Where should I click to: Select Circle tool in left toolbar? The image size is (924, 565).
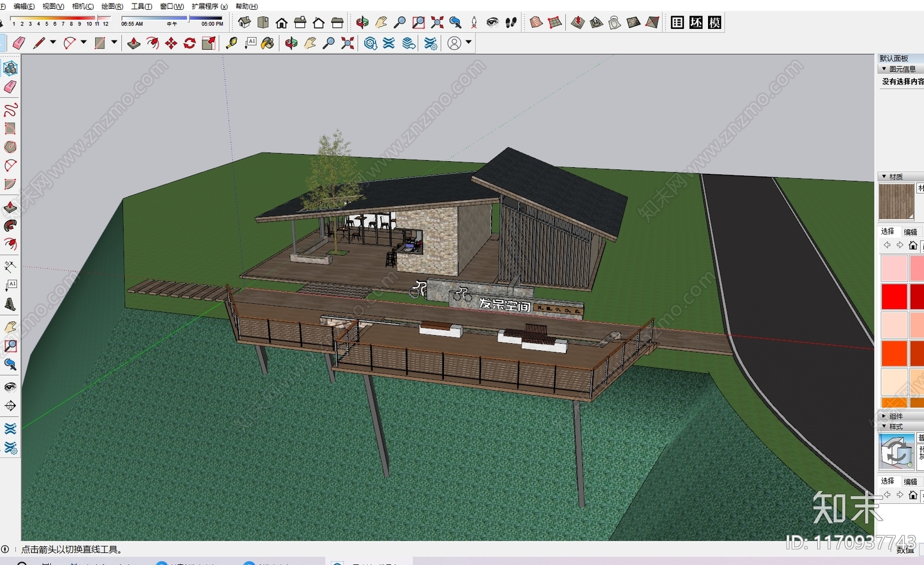(10, 147)
